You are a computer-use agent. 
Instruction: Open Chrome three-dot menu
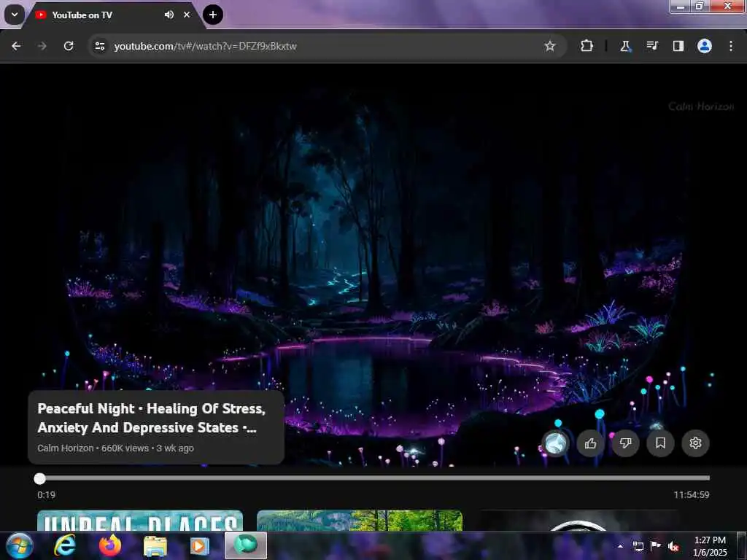(731, 46)
